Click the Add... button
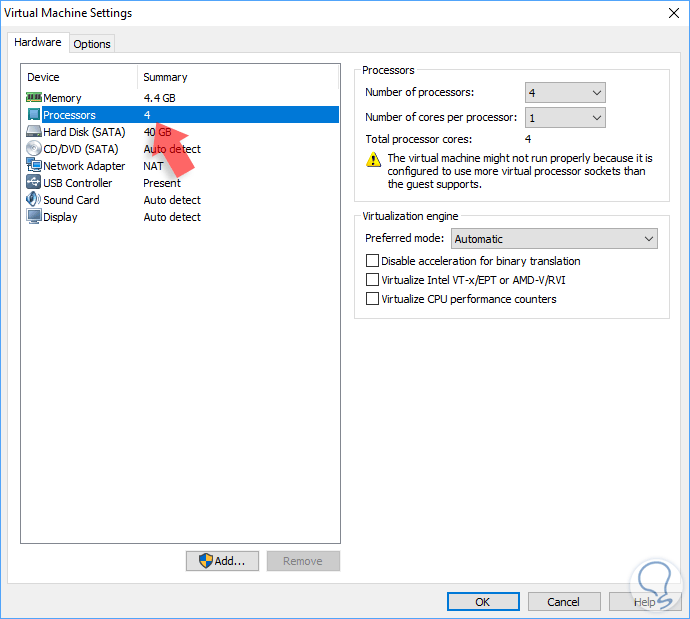This screenshot has width=690, height=619. [x=222, y=561]
